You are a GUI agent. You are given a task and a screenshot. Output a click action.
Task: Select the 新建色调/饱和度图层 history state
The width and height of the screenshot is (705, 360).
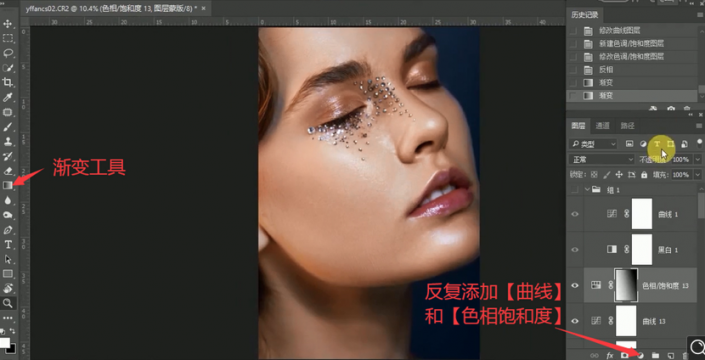pos(633,44)
